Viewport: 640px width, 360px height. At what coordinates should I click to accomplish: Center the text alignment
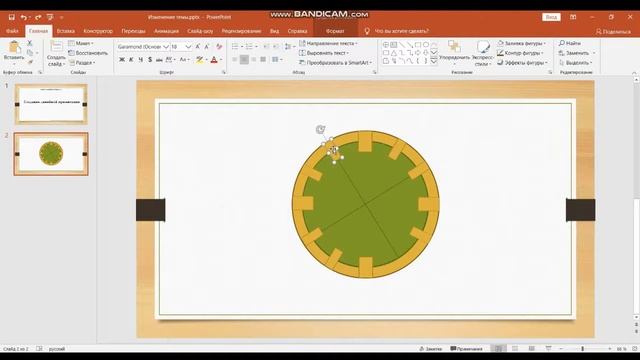pyautogui.click(x=244, y=60)
